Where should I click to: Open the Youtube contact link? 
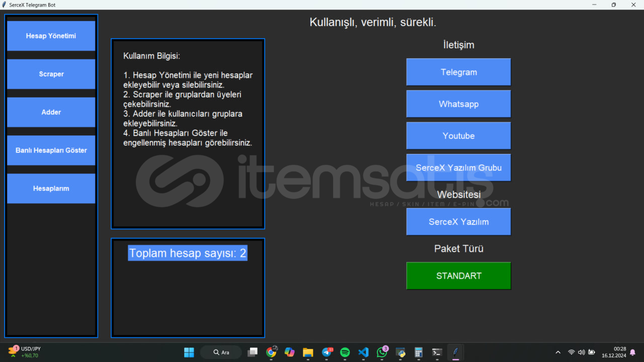pyautogui.click(x=458, y=136)
